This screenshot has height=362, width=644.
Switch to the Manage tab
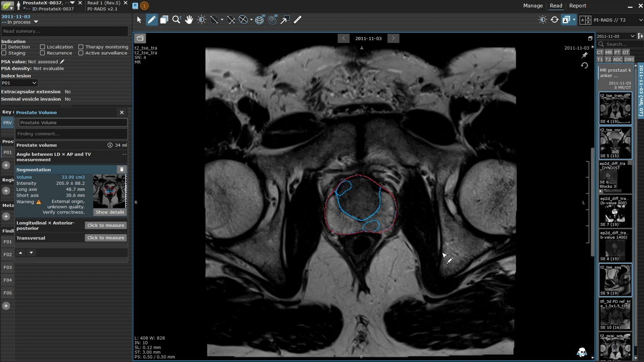(x=533, y=6)
